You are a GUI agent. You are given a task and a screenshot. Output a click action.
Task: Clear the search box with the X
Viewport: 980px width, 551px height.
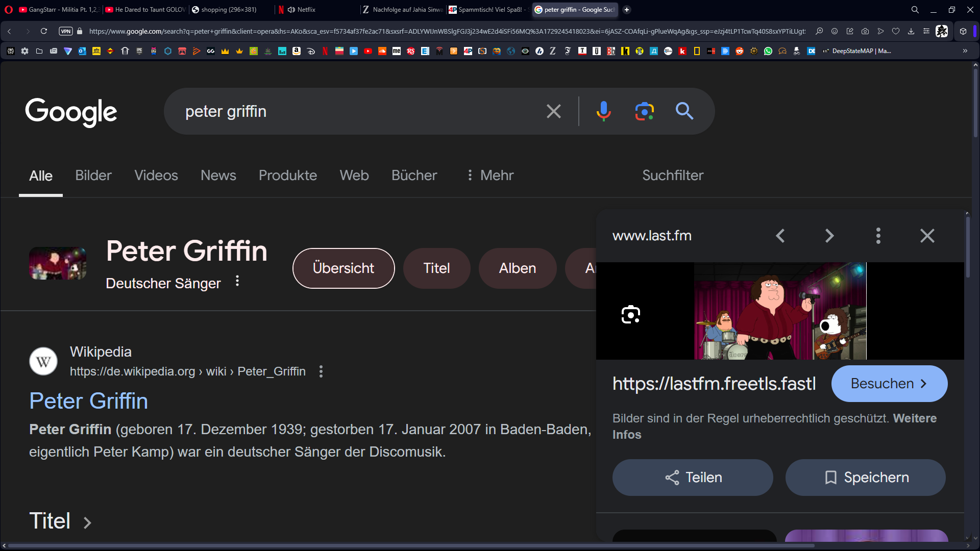pos(554,111)
